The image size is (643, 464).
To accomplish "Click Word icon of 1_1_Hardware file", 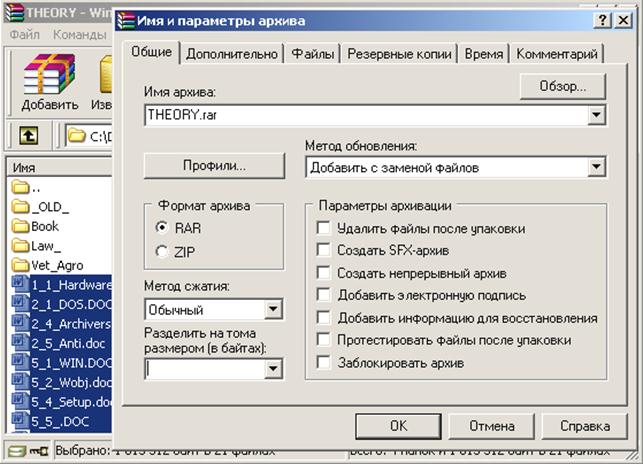I will [20, 284].
